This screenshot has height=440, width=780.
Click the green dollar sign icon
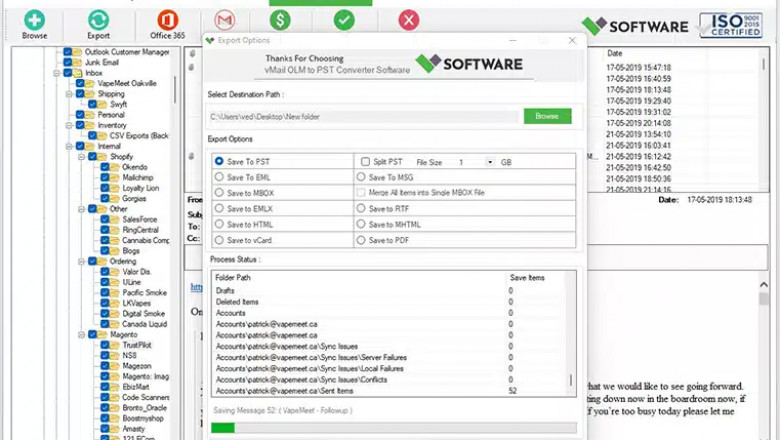coord(280,20)
